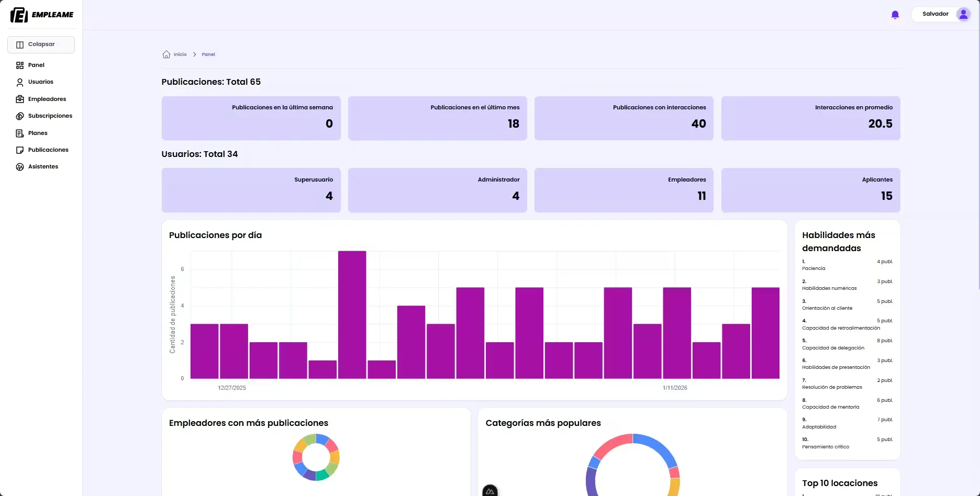This screenshot has width=980, height=496.
Task: Click the Inicio breadcrumb link
Action: (179, 54)
